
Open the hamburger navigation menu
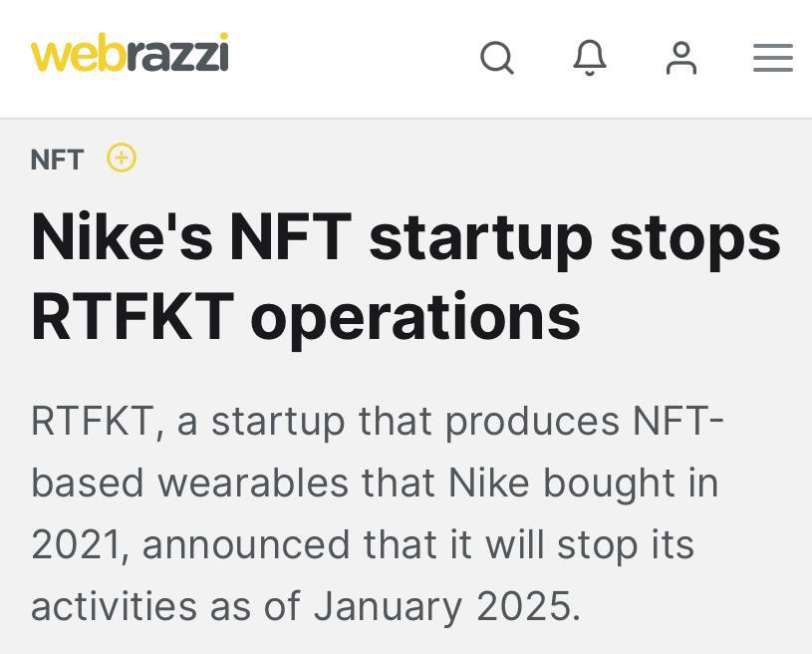773,58
